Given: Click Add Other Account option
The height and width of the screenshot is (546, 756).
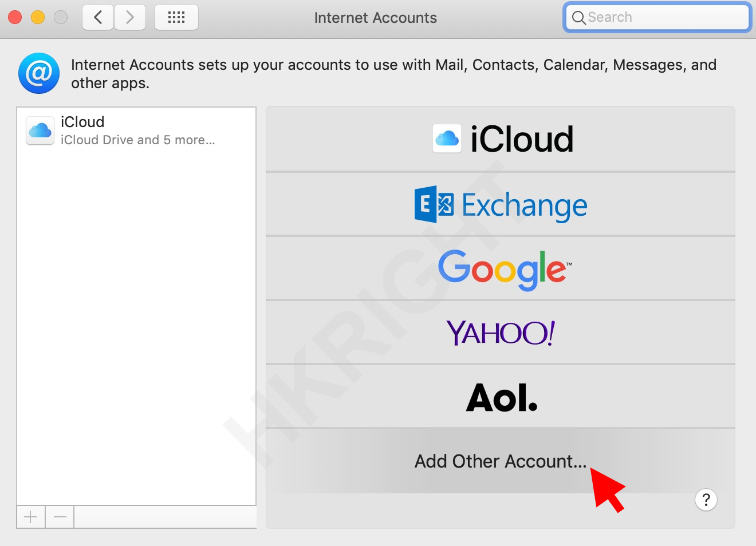Looking at the screenshot, I should point(501,461).
